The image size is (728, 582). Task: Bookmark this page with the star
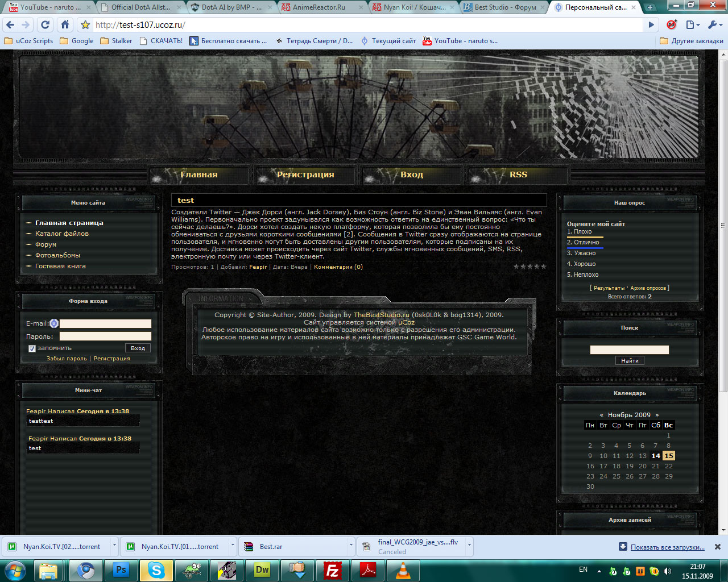tap(85, 25)
